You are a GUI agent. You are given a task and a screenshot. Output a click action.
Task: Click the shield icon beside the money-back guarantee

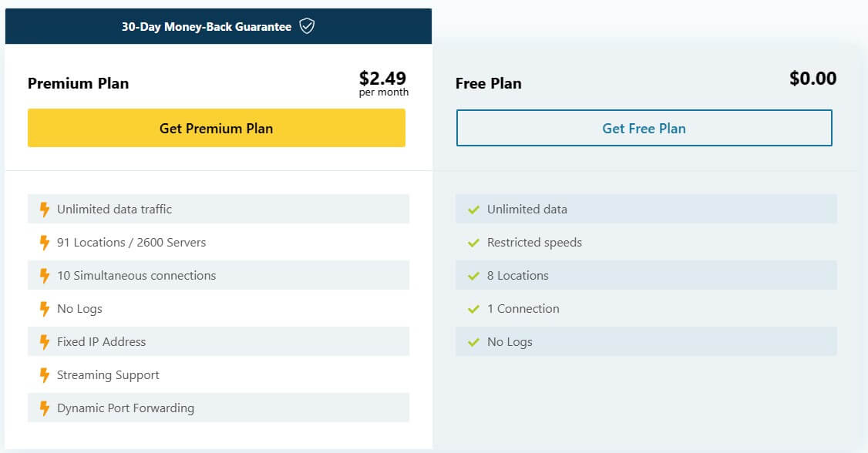(306, 25)
